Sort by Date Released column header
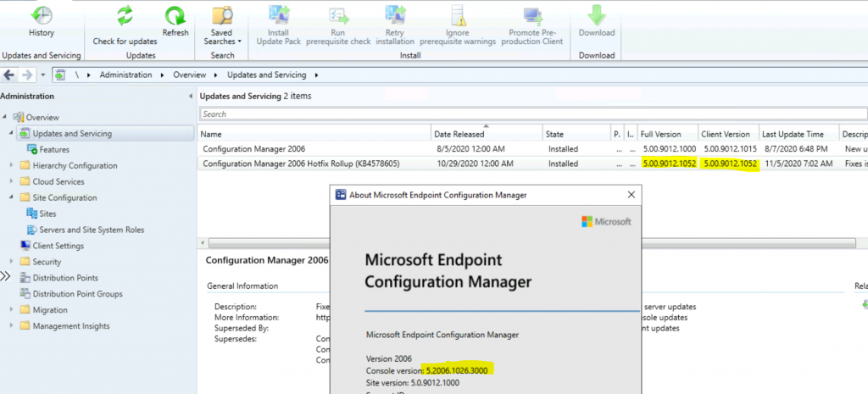The height and width of the screenshot is (394, 868). tap(487, 134)
